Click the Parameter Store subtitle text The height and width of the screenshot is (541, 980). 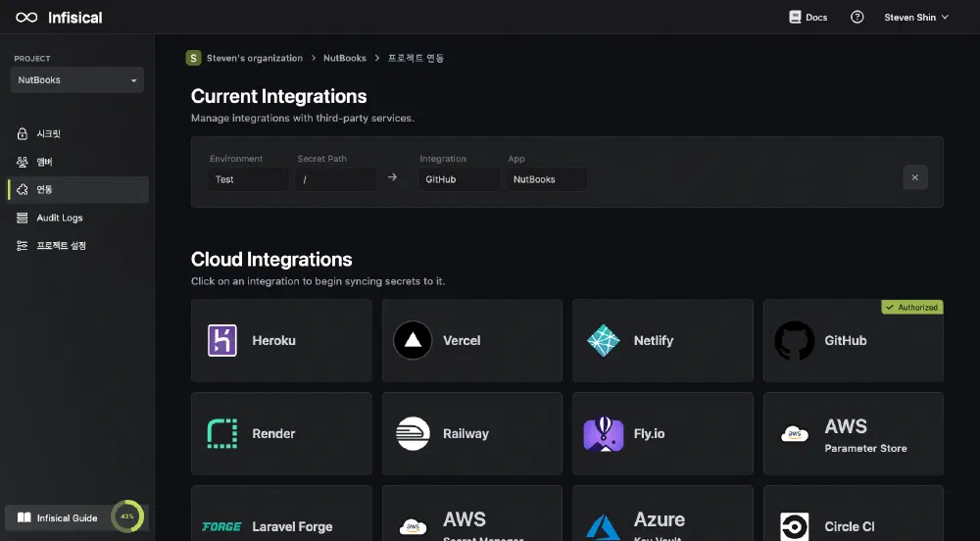865,448
